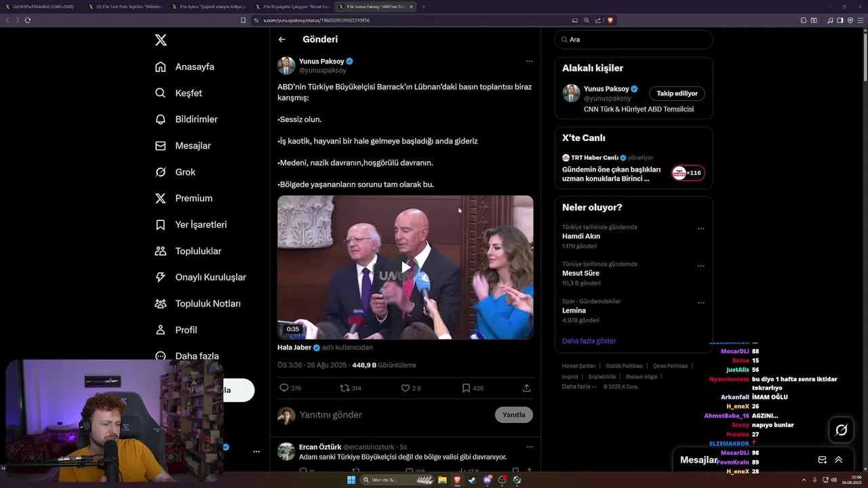
Task: Bookmark the post with 426 icon
Action: 466,388
